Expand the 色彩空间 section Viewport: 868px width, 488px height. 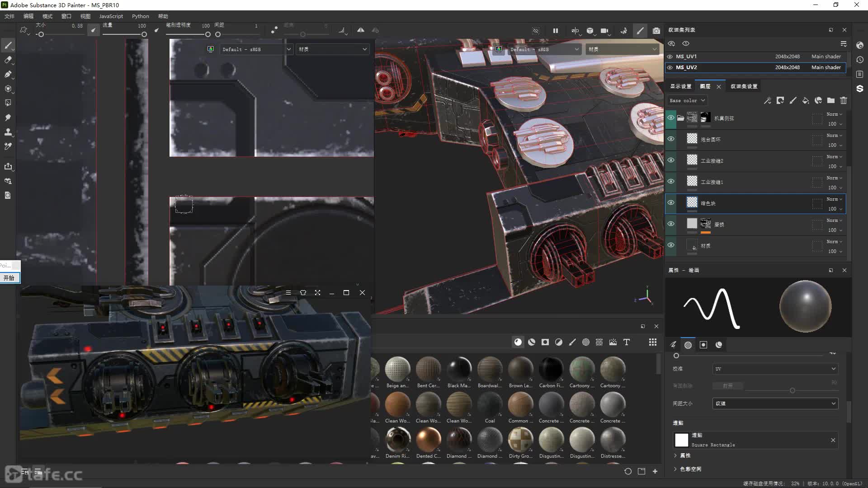click(687, 469)
